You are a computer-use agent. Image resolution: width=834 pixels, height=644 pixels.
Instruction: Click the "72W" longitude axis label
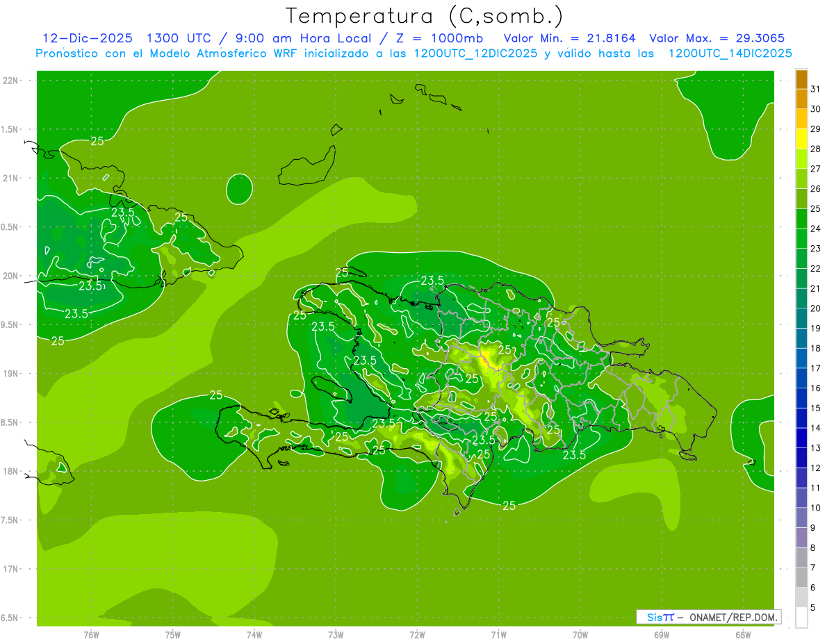pos(418,635)
